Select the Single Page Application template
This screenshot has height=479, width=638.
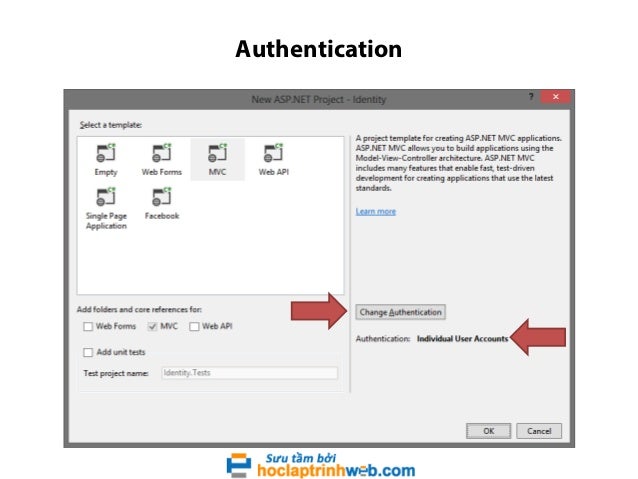click(x=106, y=209)
